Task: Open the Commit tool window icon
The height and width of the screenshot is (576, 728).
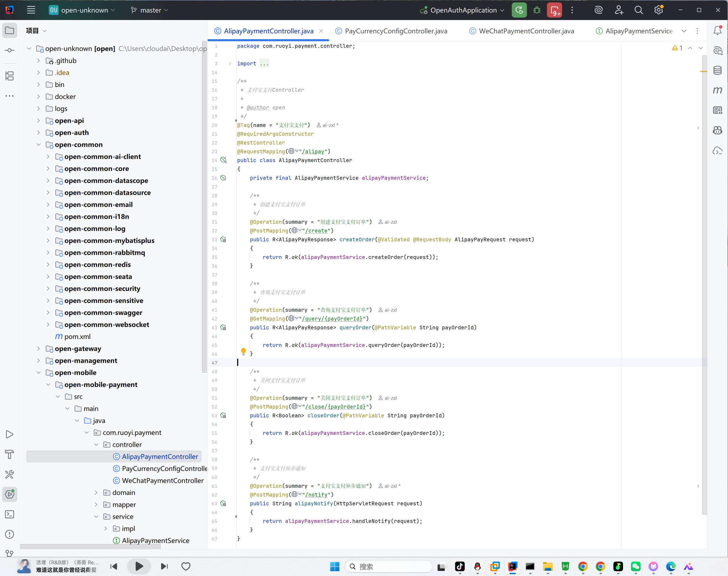Action: pyautogui.click(x=10, y=50)
